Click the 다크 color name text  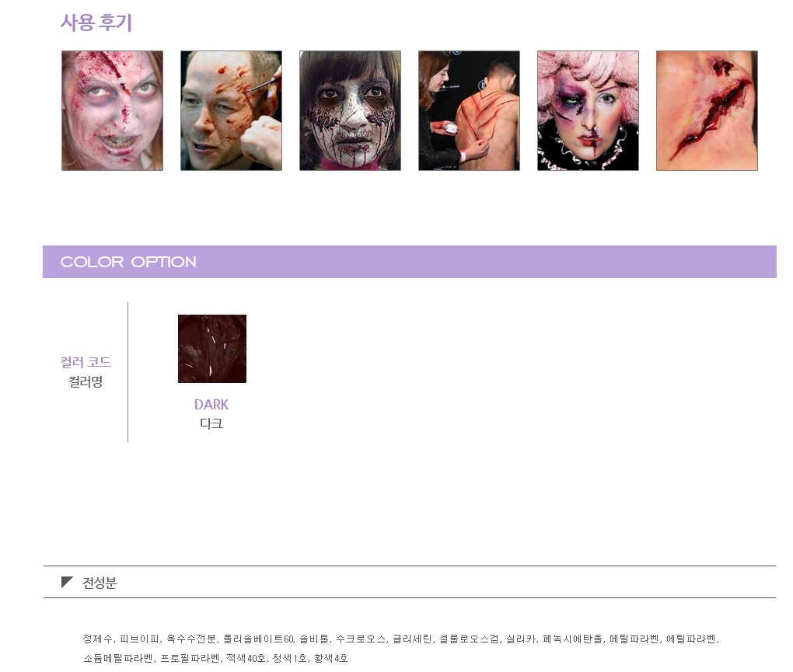211,423
